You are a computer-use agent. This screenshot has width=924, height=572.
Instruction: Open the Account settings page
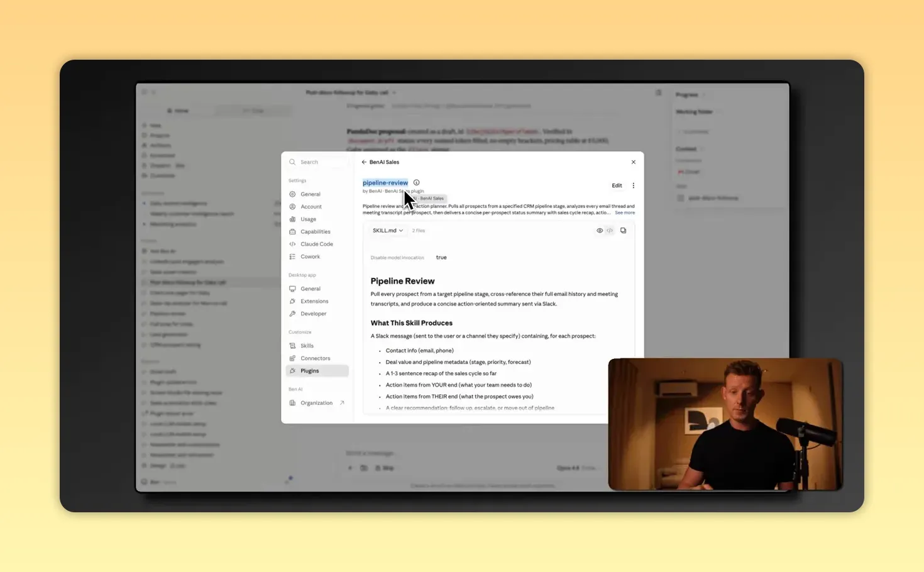[317, 207]
